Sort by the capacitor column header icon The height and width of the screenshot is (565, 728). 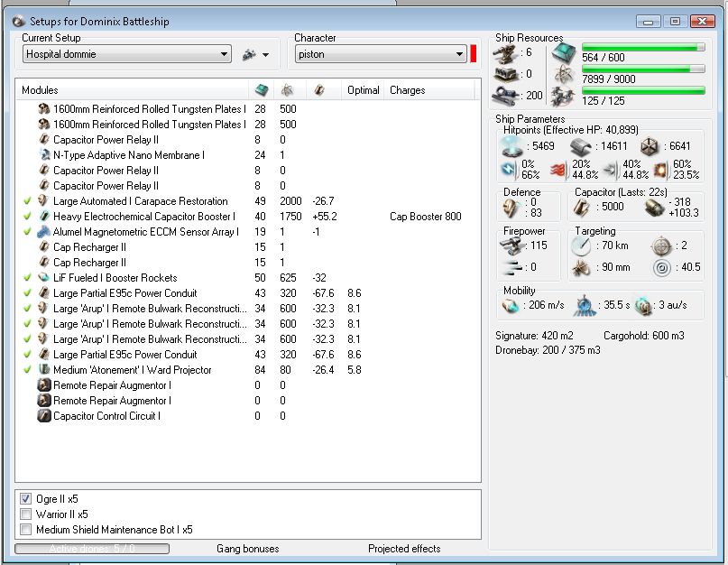319,90
